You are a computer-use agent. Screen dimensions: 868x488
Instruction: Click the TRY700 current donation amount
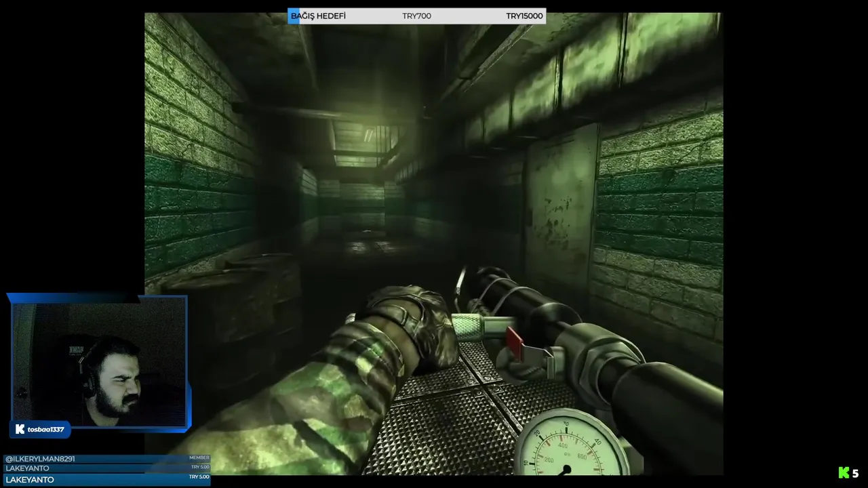coord(416,16)
